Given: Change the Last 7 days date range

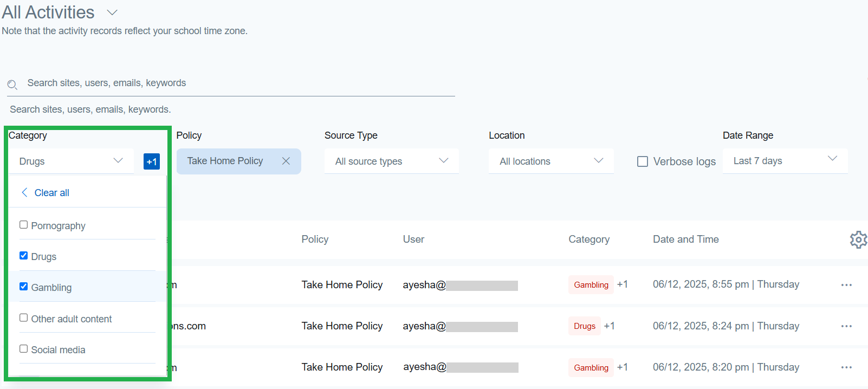Looking at the screenshot, I should (x=785, y=161).
